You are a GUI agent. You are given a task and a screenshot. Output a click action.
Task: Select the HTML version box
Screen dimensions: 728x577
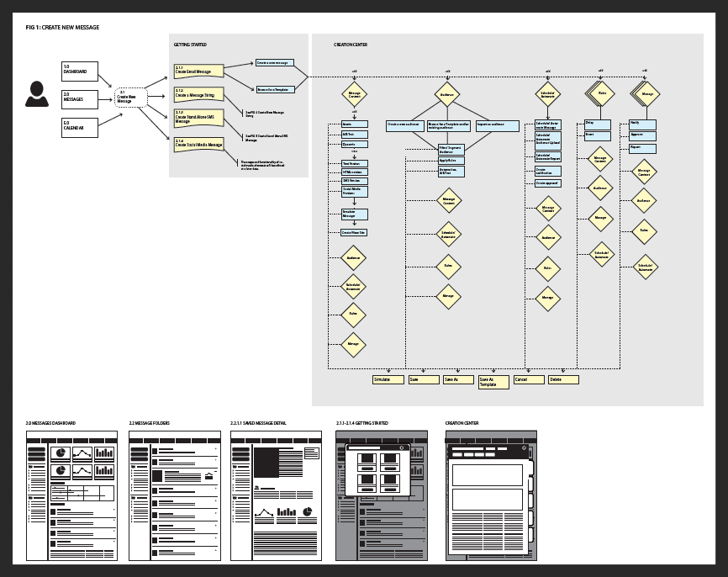pyautogui.click(x=355, y=172)
